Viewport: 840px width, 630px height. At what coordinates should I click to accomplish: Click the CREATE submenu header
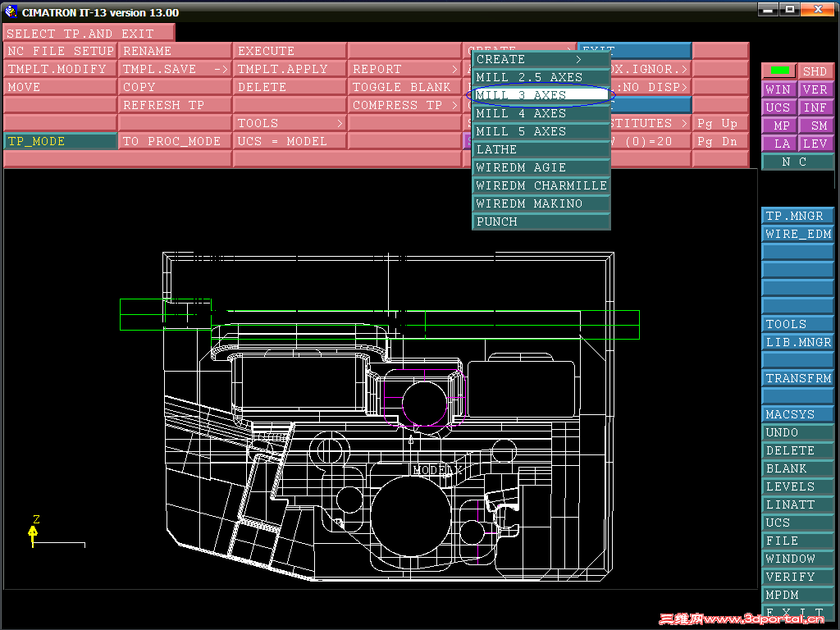[x=541, y=59]
